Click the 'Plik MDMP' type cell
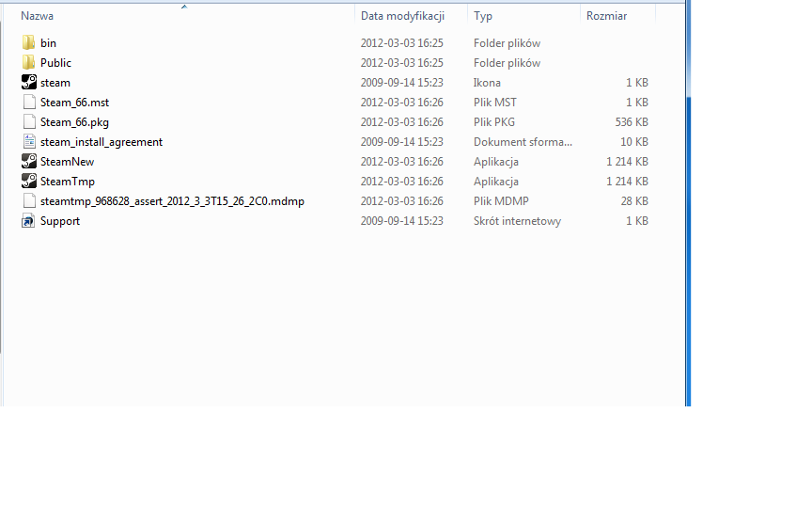 click(501, 201)
